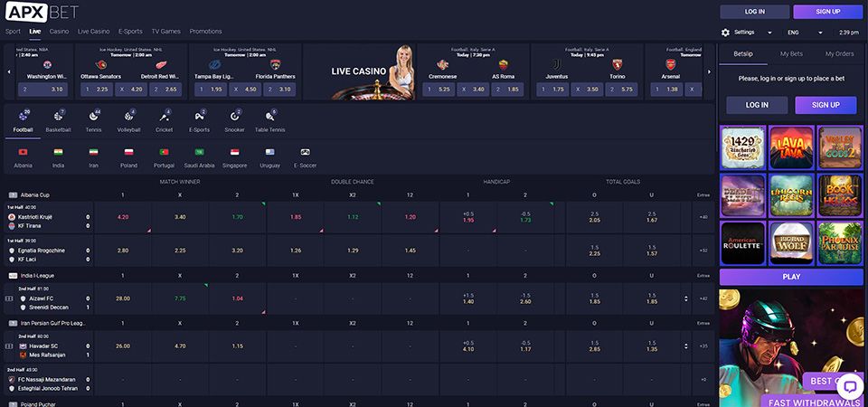Slide featured matches carousel right
This screenshot has height=407, width=868.
tap(709, 72)
